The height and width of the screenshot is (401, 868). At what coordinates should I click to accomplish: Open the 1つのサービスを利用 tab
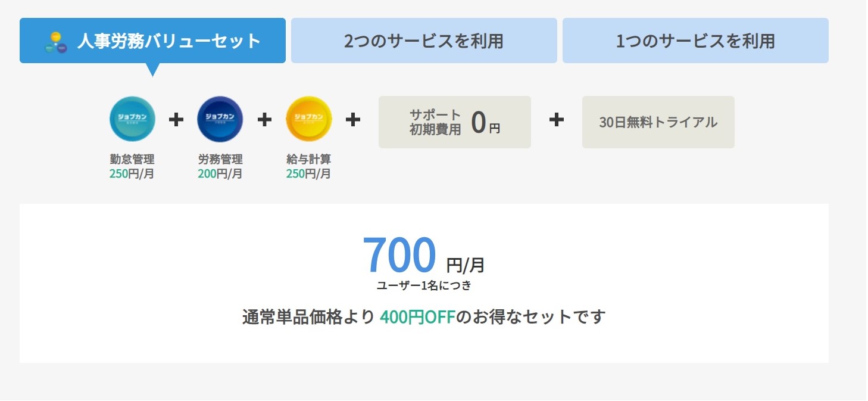[x=695, y=41]
